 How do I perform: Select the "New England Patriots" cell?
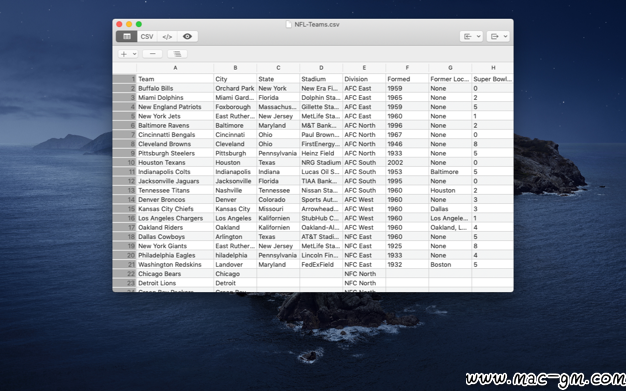(x=175, y=107)
